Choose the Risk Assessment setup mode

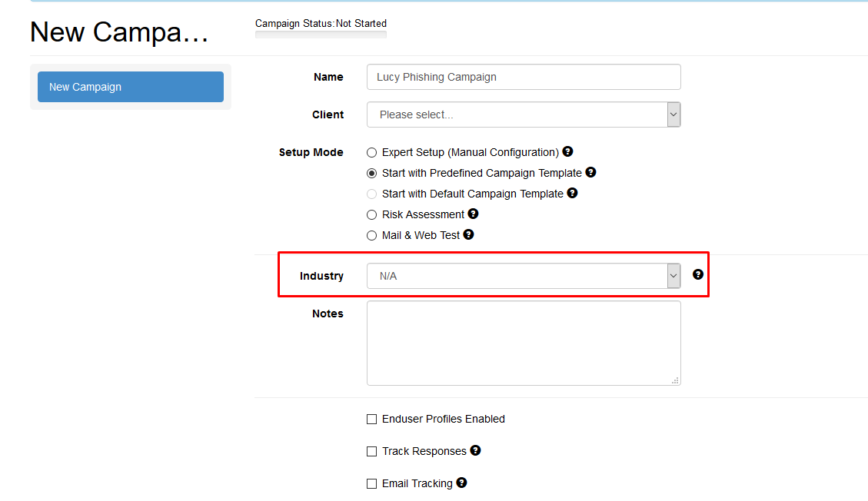click(372, 215)
